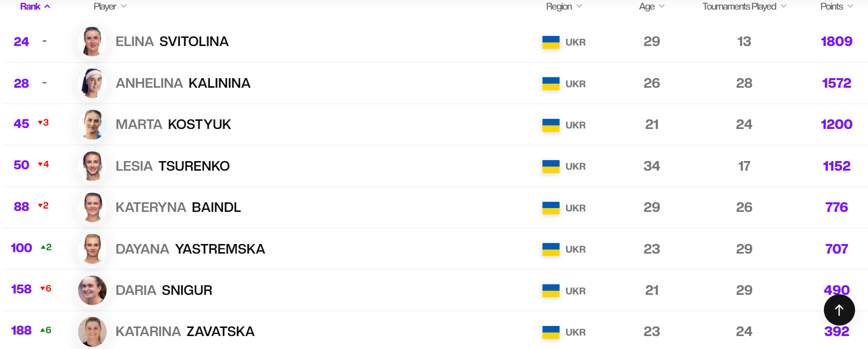The width and height of the screenshot is (868, 349).
Task: Click the green rise indicator beside rank 100
Action: 46,248
